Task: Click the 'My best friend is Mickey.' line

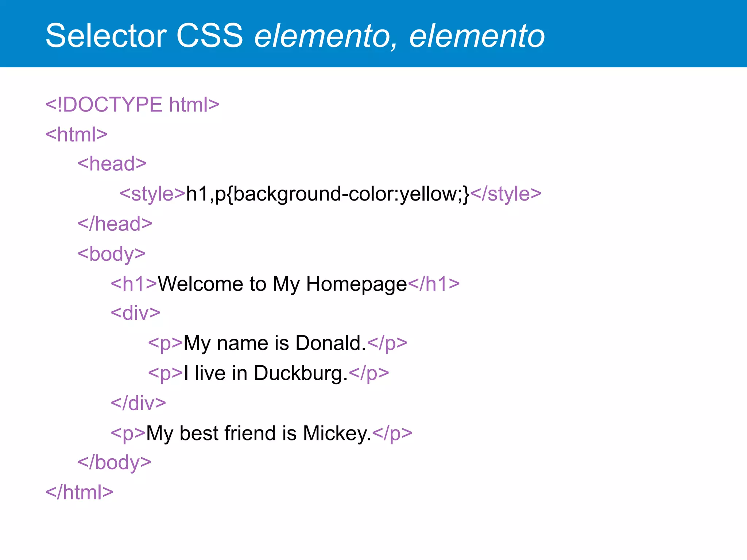Action: pos(262,434)
